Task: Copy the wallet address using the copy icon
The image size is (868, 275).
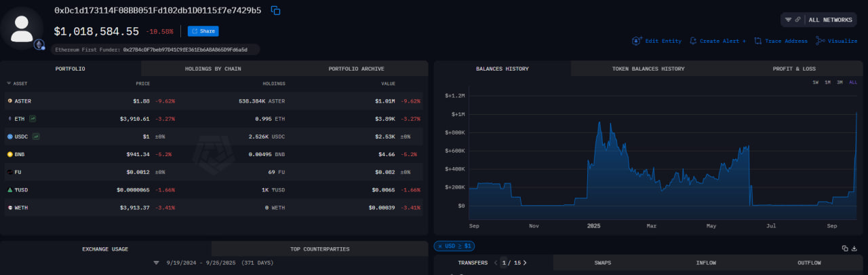Action: (x=275, y=10)
